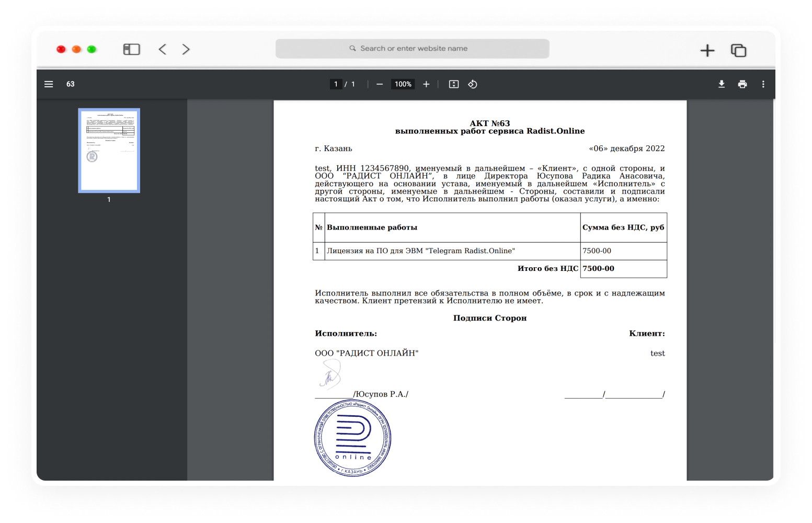Viewport: 812px width, 523px height.
Task: Open a new browser tab
Action: point(707,50)
